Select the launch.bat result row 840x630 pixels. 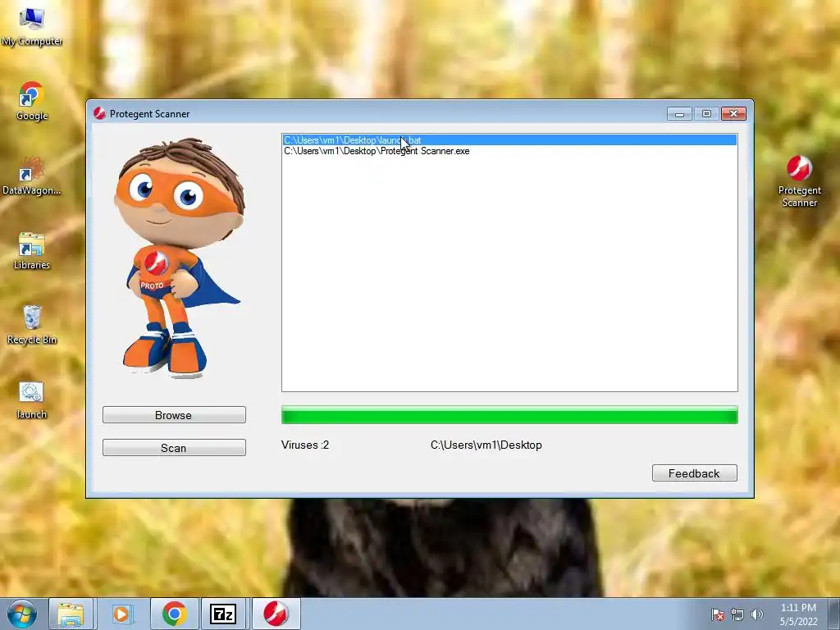(509, 139)
